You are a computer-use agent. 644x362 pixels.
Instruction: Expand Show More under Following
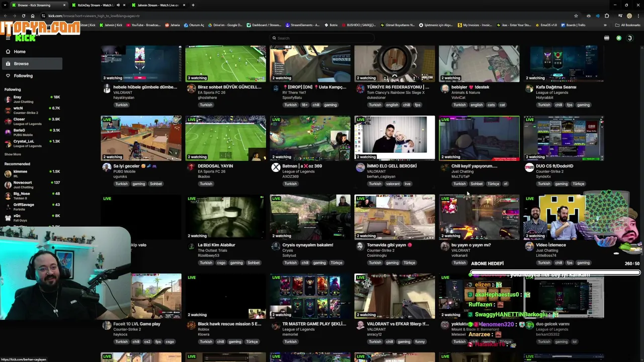[x=13, y=154]
